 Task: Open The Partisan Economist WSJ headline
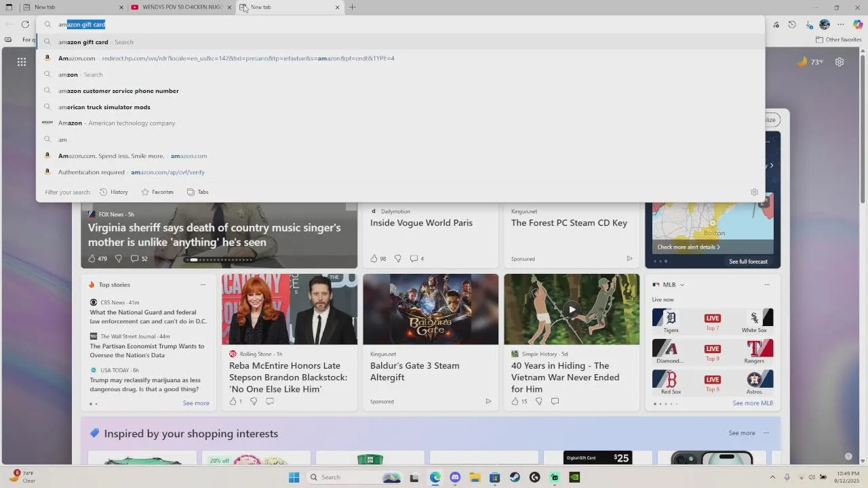(x=147, y=350)
